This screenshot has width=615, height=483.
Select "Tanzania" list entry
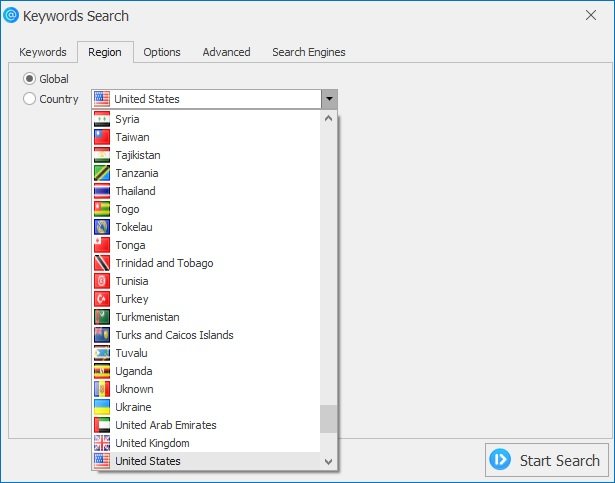pos(207,173)
